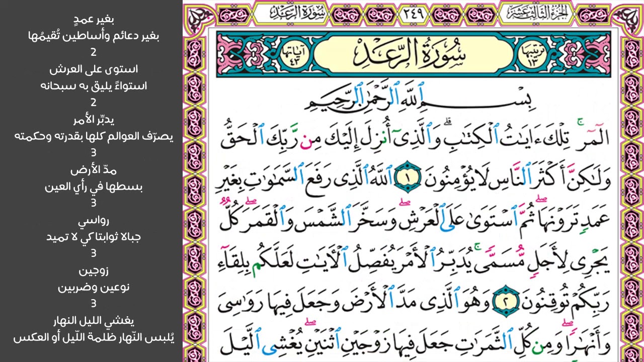Select the explanation 'بسطها في رأي العين'
This screenshot has width=644, height=362.
pyautogui.click(x=94, y=187)
